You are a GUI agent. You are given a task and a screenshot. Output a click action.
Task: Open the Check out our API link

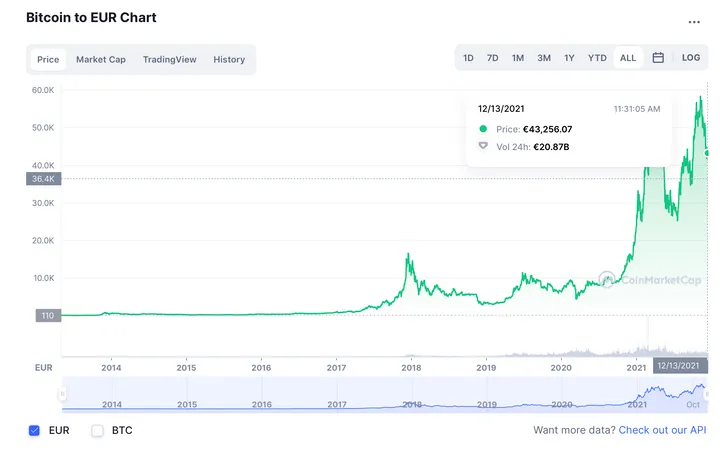click(x=662, y=430)
